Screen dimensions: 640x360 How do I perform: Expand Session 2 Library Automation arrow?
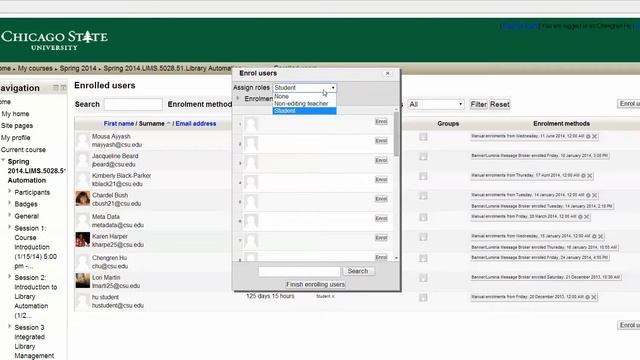[x=10, y=276]
